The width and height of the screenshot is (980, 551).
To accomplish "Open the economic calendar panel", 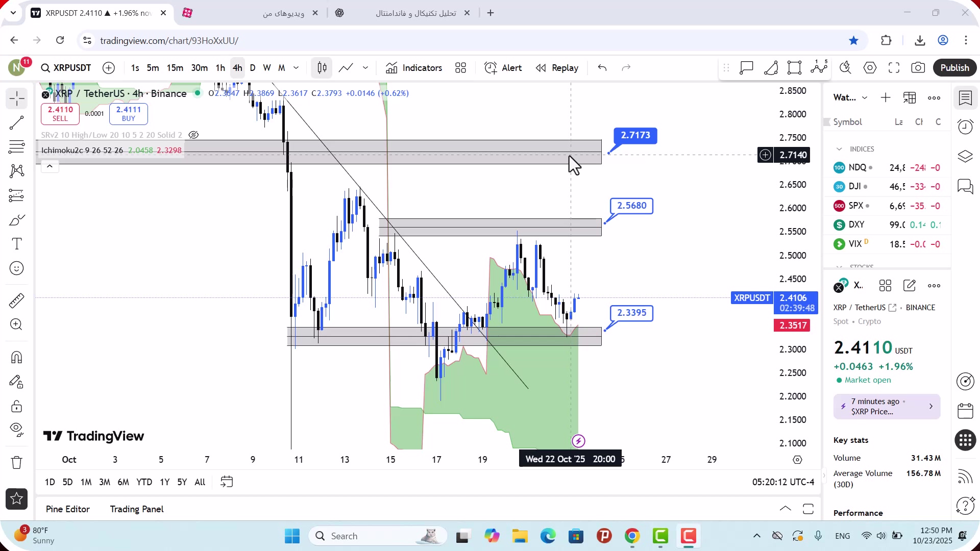I will pos(966,411).
